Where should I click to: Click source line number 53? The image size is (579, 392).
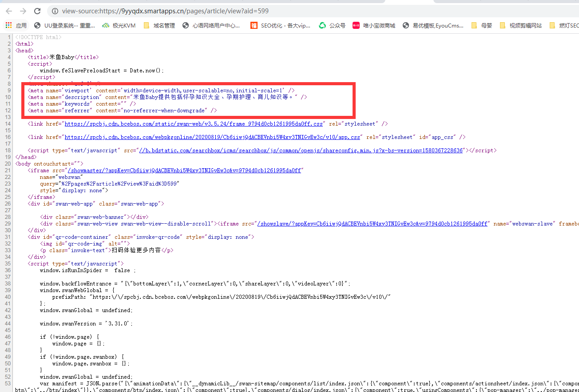(8, 384)
